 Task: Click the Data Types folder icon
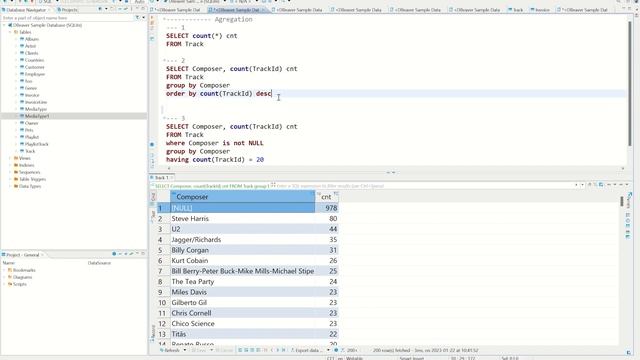(16, 186)
